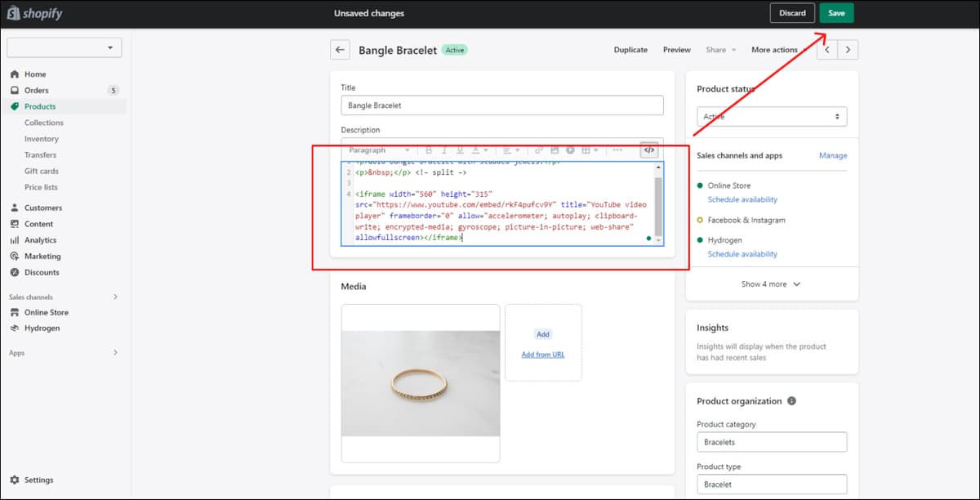
Task: Expand the Share dropdown
Action: pos(720,50)
